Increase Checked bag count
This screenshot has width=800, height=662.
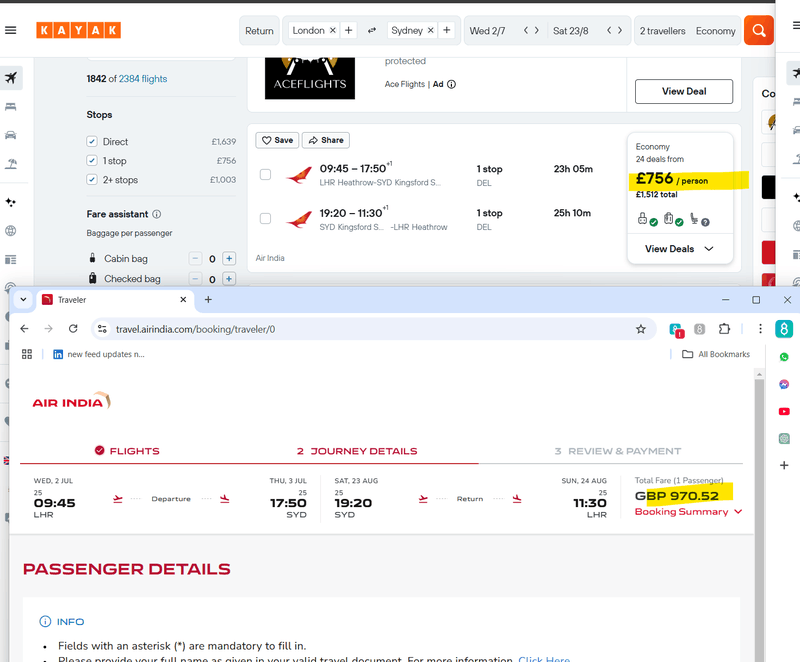pyautogui.click(x=229, y=279)
